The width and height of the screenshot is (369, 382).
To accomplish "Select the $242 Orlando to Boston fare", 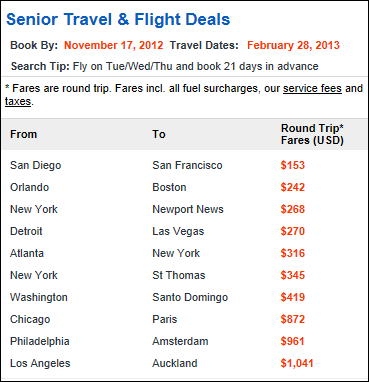I will tap(293, 187).
